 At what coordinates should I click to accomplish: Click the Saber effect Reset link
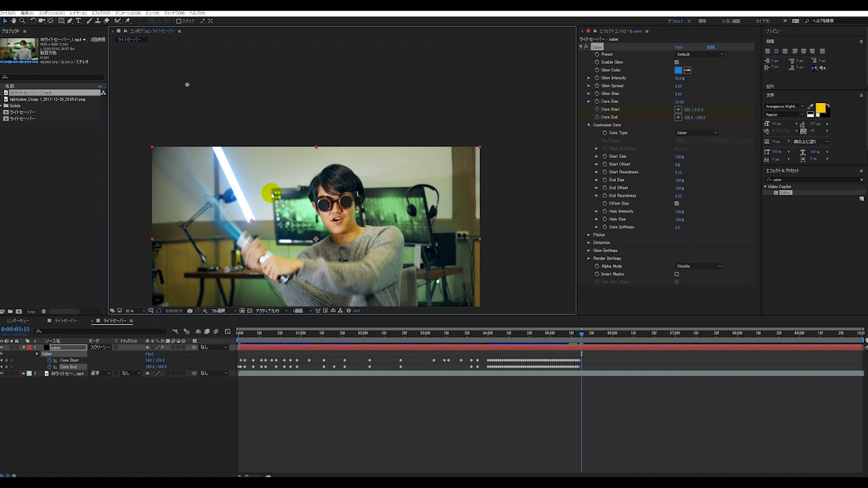679,47
